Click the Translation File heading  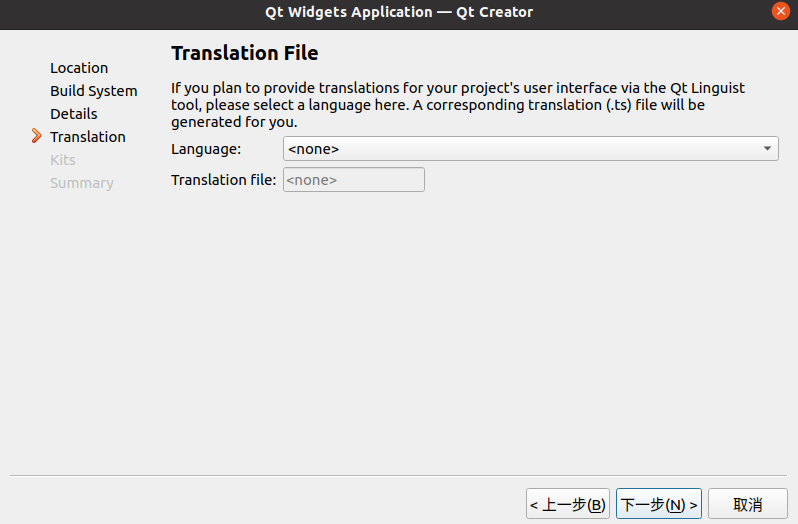click(244, 53)
